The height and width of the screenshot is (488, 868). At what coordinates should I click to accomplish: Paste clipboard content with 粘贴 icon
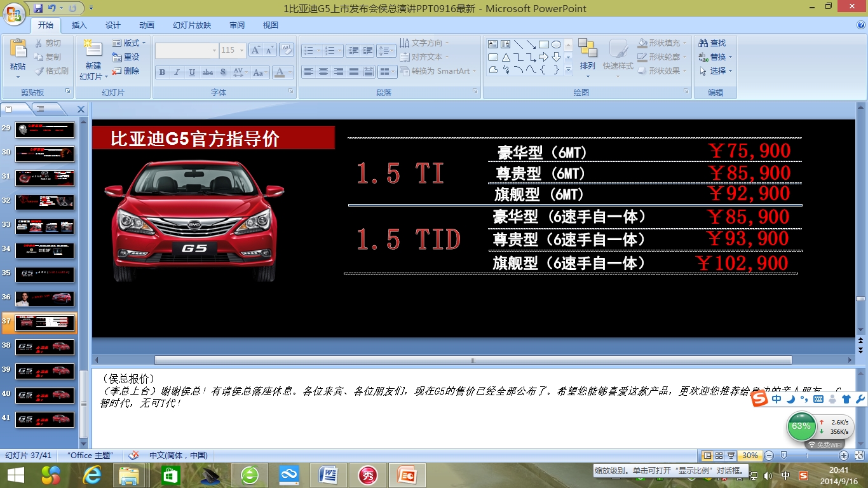[x=18, y=48]
